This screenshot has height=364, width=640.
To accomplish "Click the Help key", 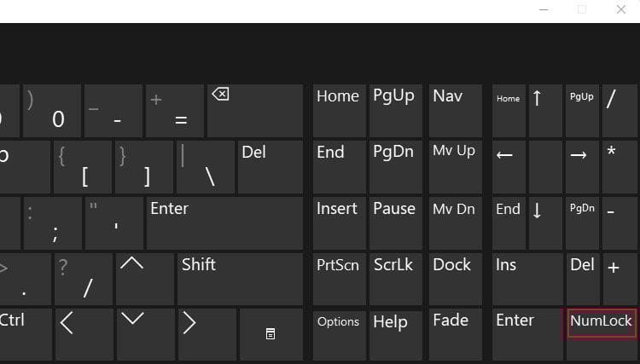I will pos(393,333).
